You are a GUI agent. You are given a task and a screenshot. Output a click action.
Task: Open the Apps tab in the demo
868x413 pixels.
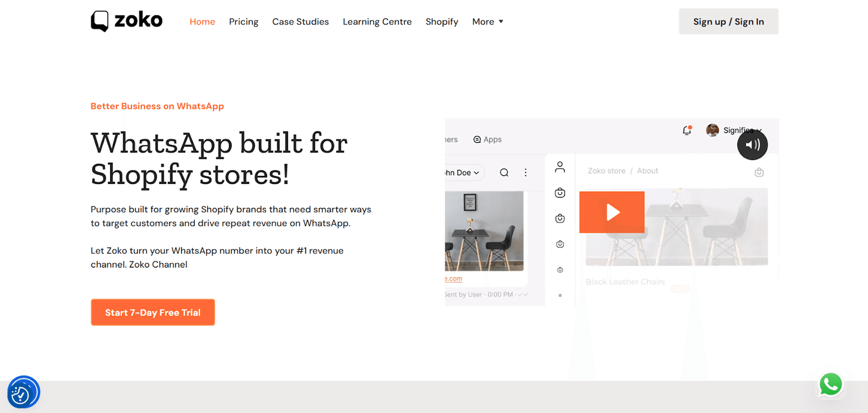(x=487, y=139)
